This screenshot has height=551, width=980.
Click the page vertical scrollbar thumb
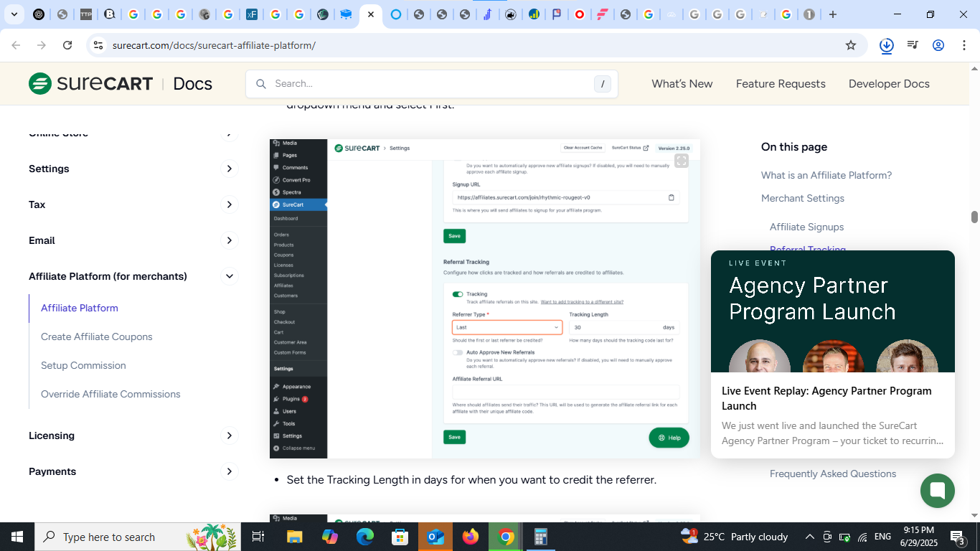pos(974,217)
